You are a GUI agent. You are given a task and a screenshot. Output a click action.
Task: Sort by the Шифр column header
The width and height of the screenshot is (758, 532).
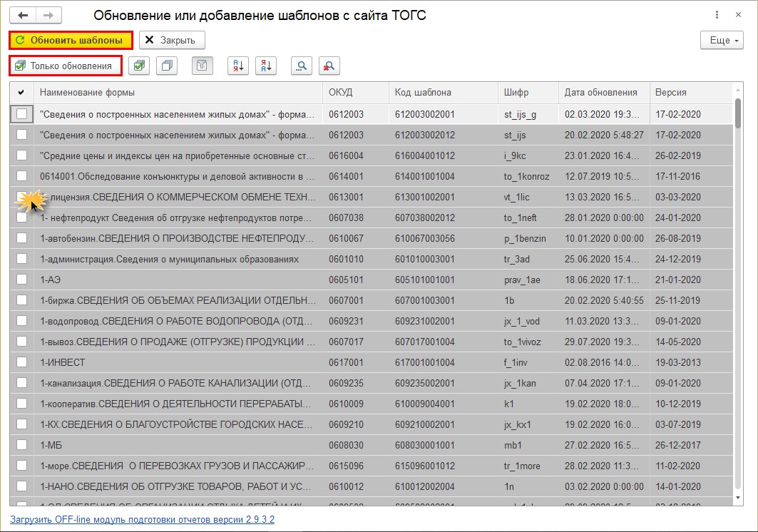coord(528,93)
